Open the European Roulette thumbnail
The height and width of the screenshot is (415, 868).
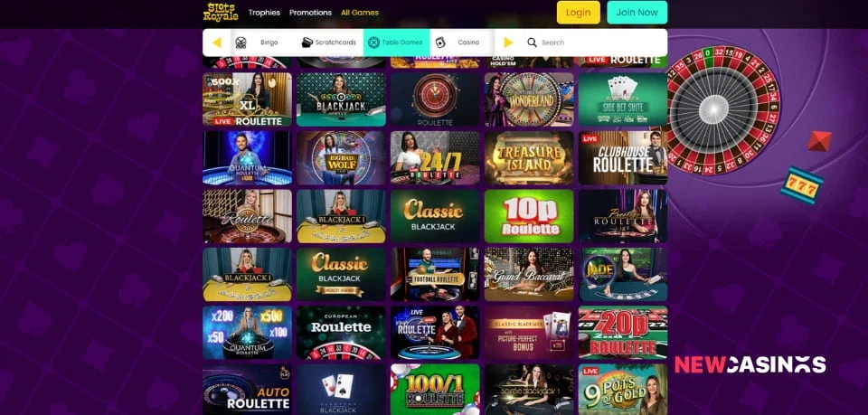[341, 333]
